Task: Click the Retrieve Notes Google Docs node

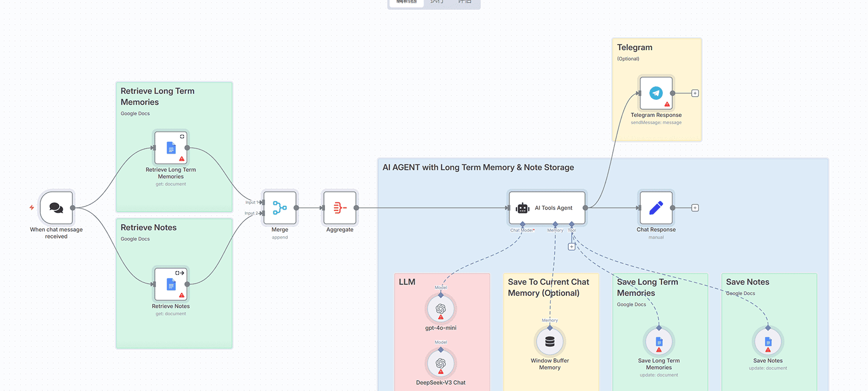Action: pos(171,284)
